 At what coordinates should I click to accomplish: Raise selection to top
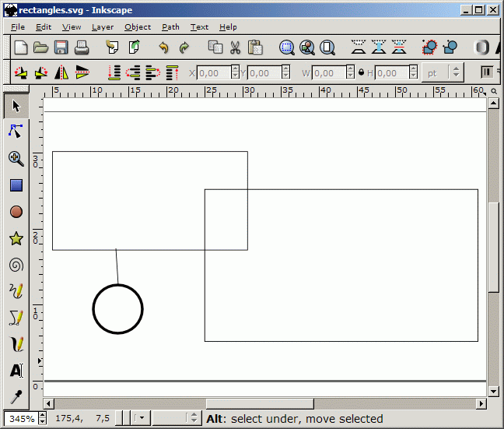click(x=173, y=72)
